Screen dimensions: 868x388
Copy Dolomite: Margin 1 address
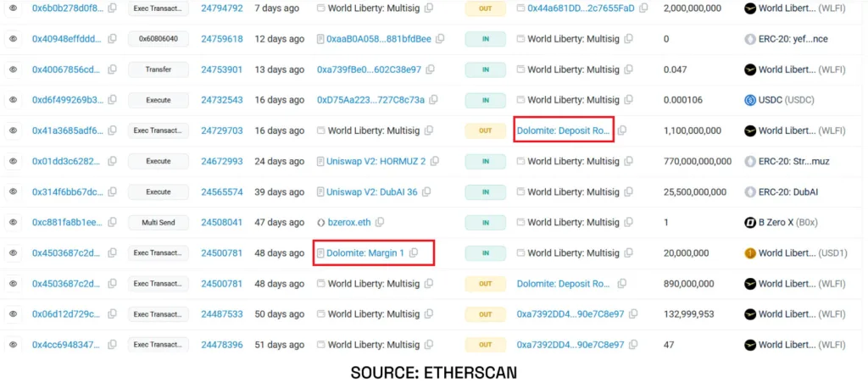click(x=414, y=253)
